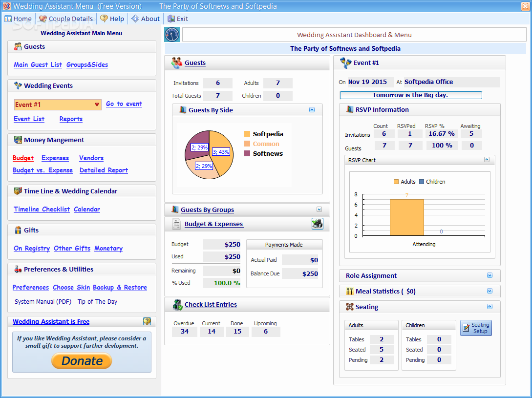Click the Adults bar in RSVP chart
Image resolution: width=532 pixels, height=398 pixels.
(407, 217)
